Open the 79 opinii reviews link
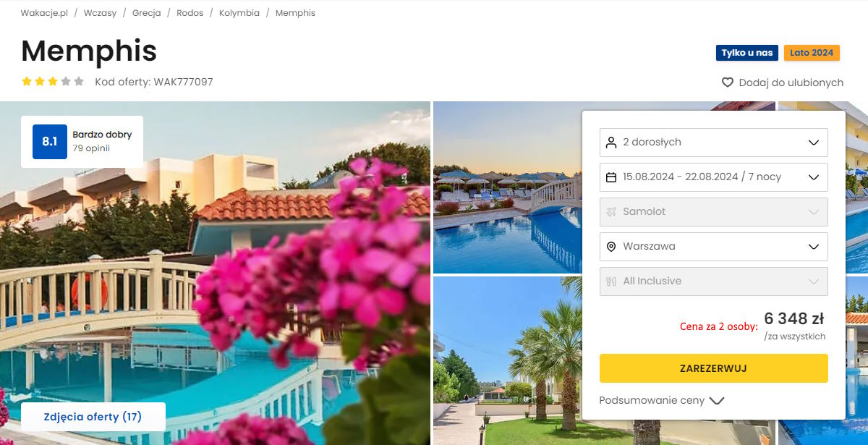The width and height of the screenshot is (868, 445). (91, 148)
